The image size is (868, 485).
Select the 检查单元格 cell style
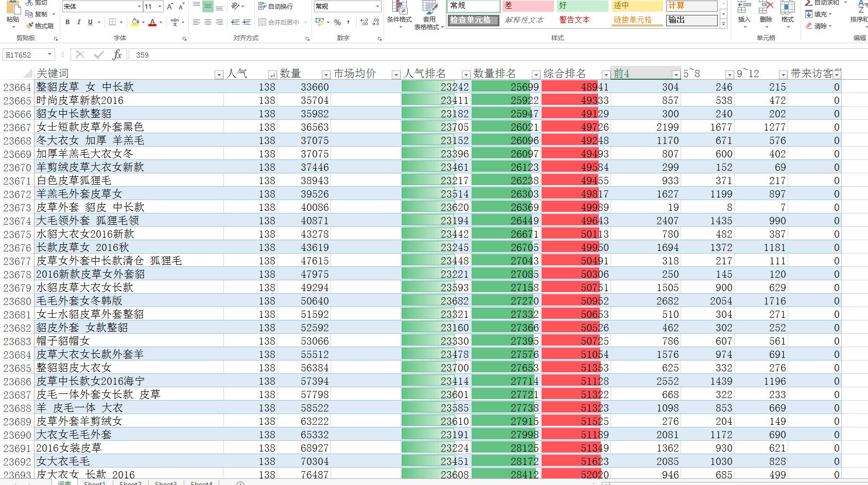[473, 20]
